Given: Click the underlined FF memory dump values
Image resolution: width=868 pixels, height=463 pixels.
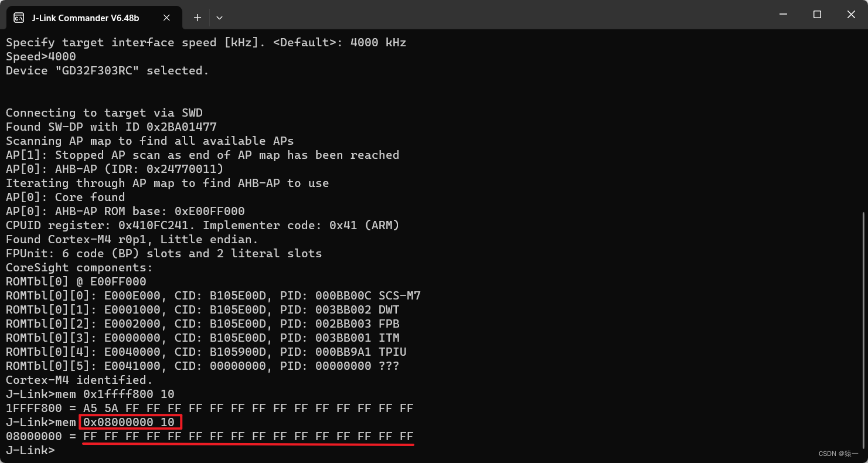Looking at the screenshot, I should coord(249,436).
